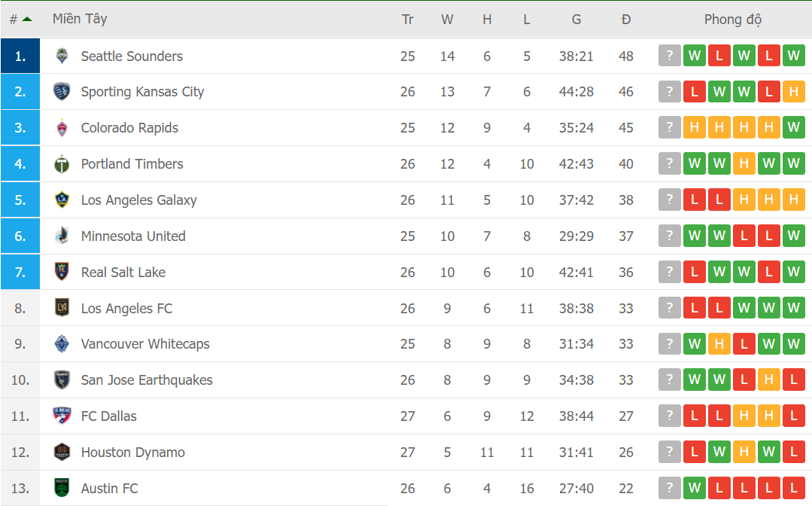Click the orange H form badge for Sporting Kansas City

793,92
